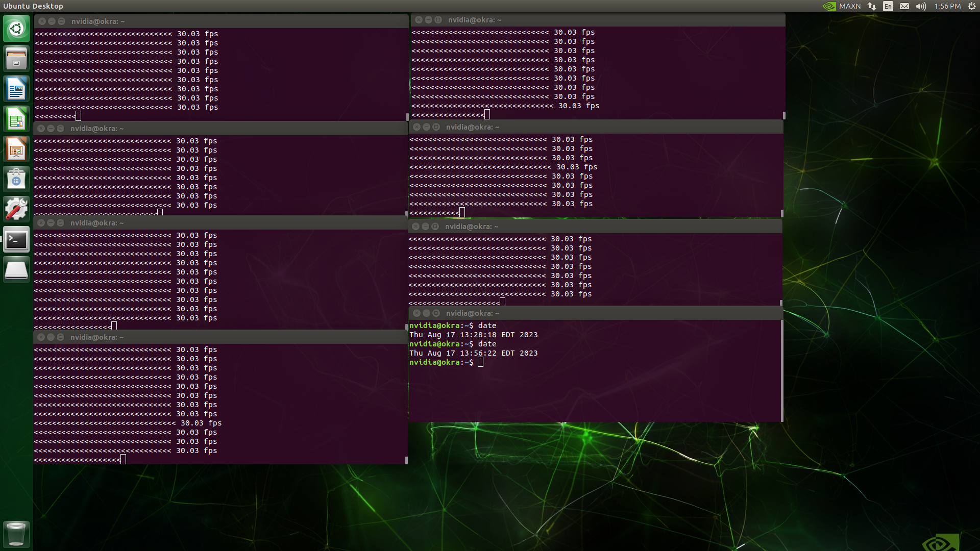Viewport: 980px width, 551px height.
Task: Open the file manager from the launcher
Action: tap(16, 58)
